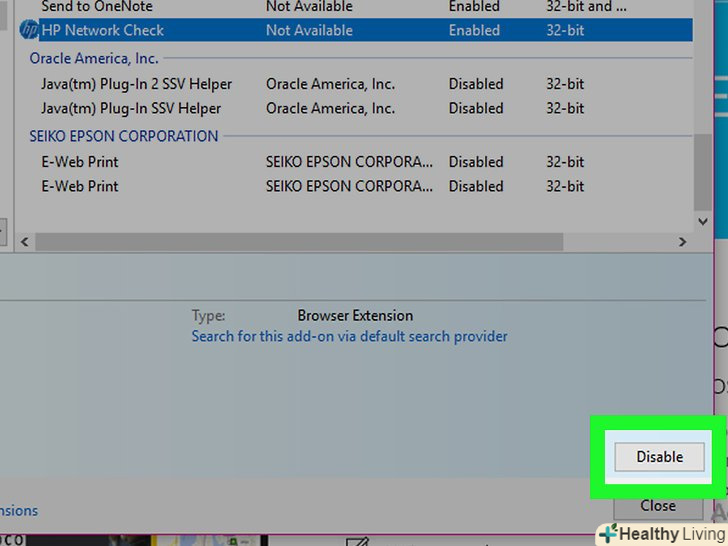Click the Oracle America, Inc. group header
Viewport: 728px width, 546px height.
94,58
